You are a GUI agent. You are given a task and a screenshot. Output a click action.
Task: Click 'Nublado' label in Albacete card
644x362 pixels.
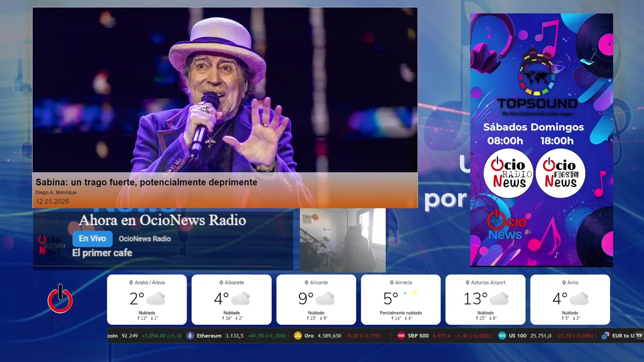point(231,313)
